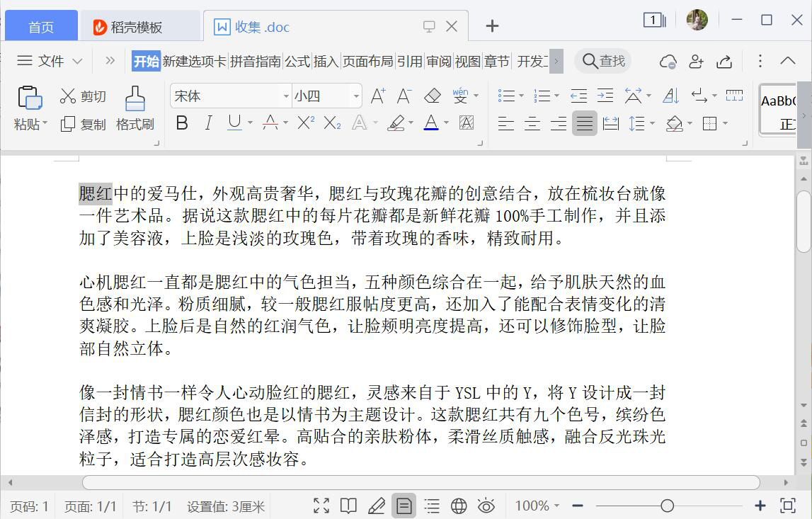Screen dimensions: 812x519
Task: Open the 页面布局 tab
Action: click(x=367, y=62)
